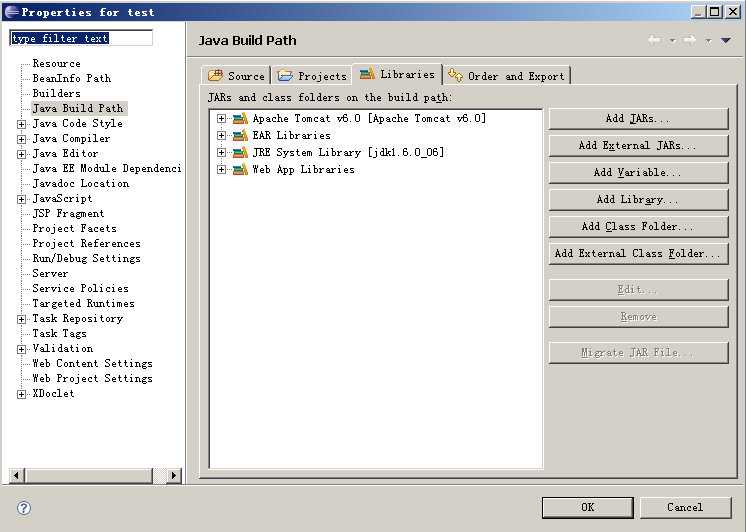Click right arrow of tree horizontal scrollbar
The image size is (746, 532).
coord(174,475)
